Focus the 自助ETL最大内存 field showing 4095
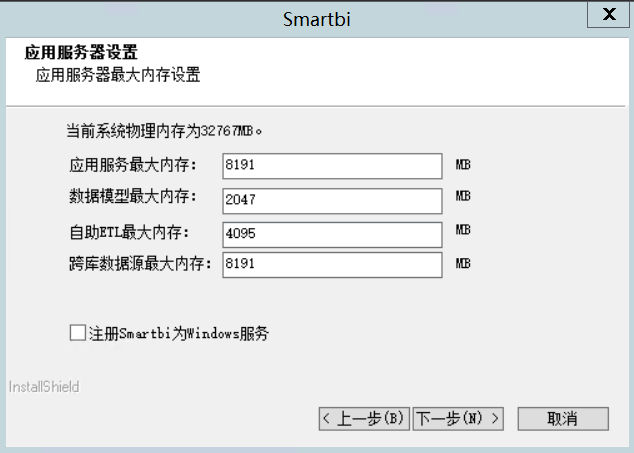Viewport: 634px width, 453px height. coord(332,235)
